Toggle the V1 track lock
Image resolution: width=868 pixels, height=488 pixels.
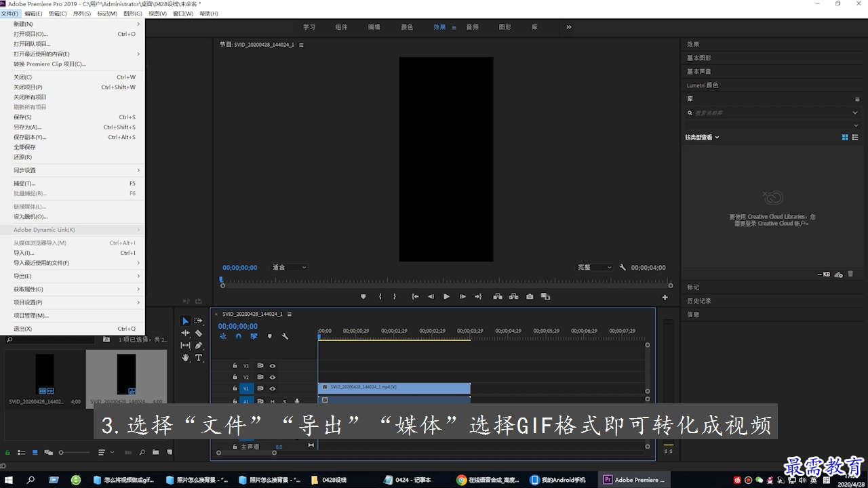pos(235,388)
